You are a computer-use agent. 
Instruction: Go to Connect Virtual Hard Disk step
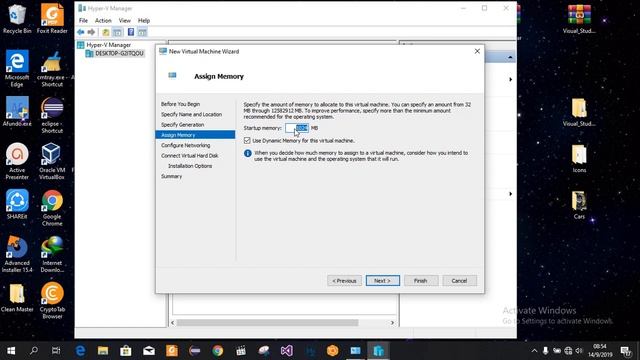pyautogui.click(x=189, y=156)
